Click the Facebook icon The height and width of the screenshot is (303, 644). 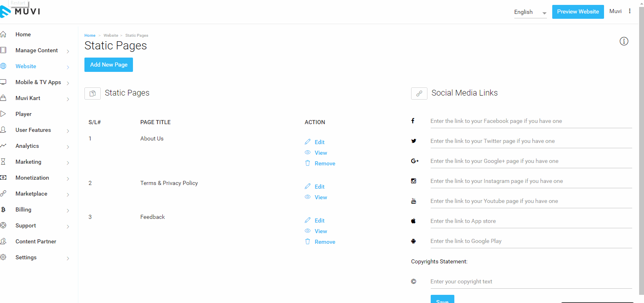413,121
